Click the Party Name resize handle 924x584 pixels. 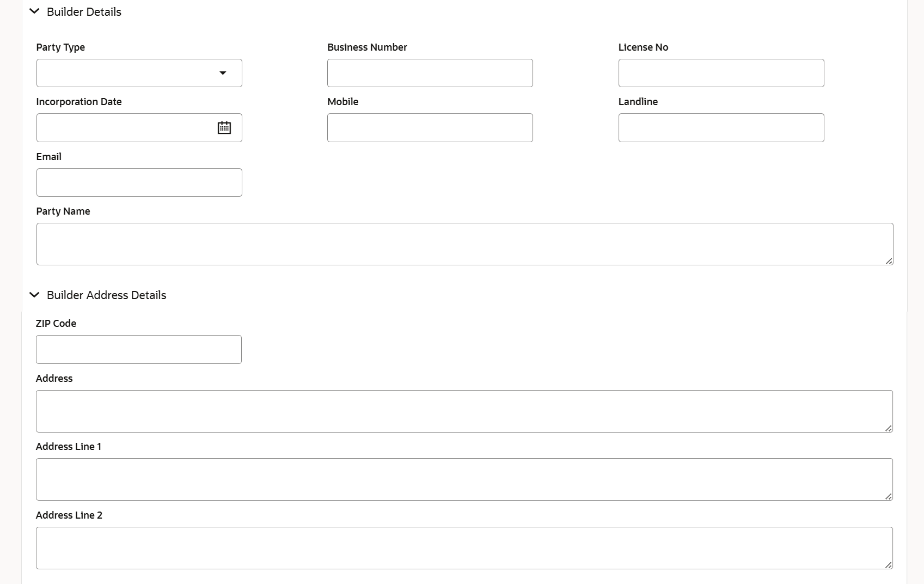[x=889, y=261]
